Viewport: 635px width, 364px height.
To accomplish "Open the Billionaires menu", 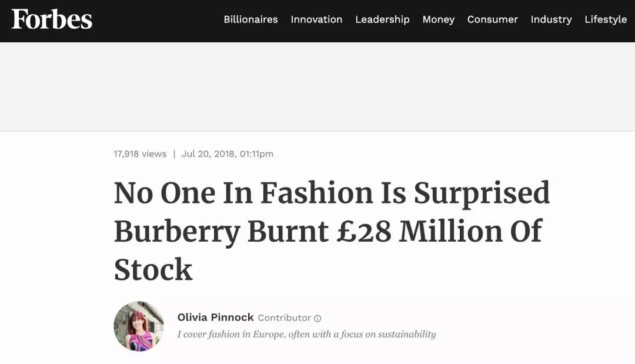I will click(x=250, y=19).
